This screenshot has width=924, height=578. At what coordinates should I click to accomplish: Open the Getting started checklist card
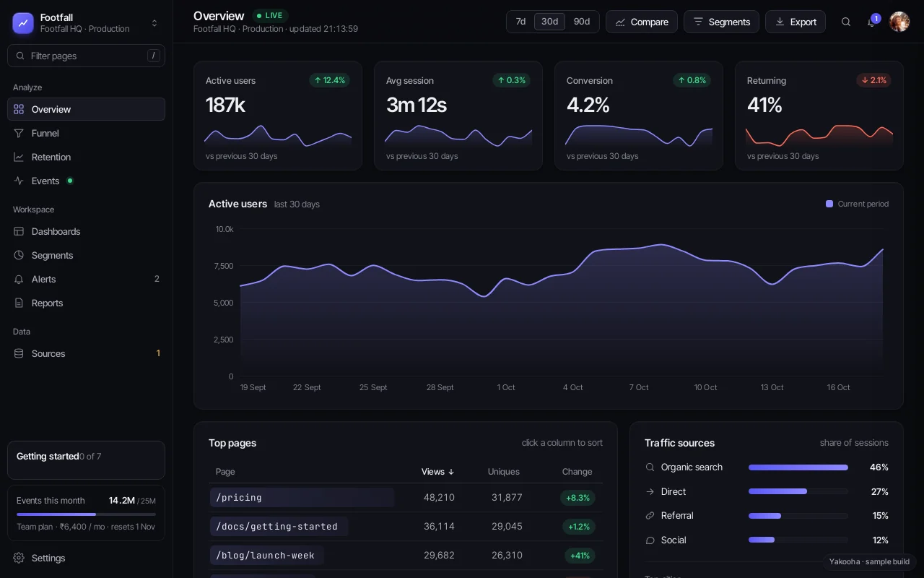click(x=86, y=460)
